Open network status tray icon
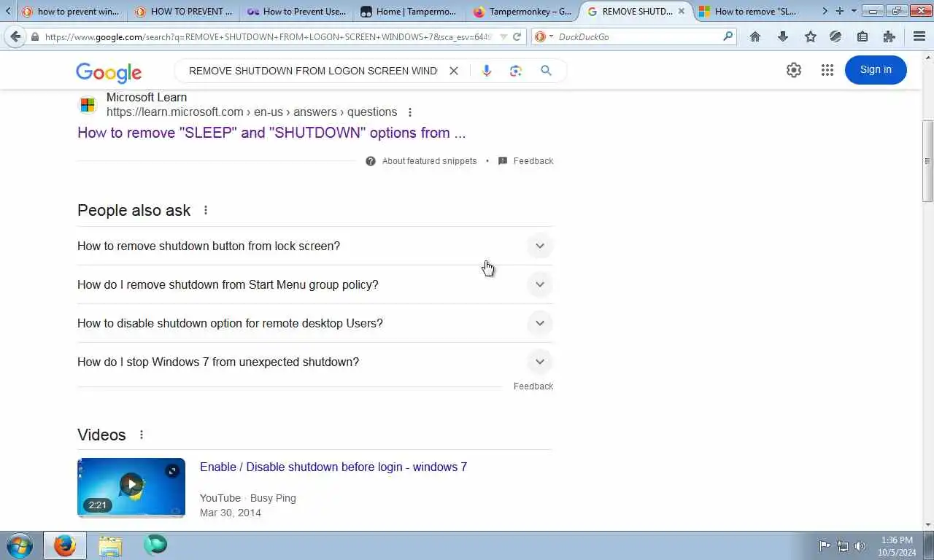This screenshot has width=934, height=560. (843, 545)
